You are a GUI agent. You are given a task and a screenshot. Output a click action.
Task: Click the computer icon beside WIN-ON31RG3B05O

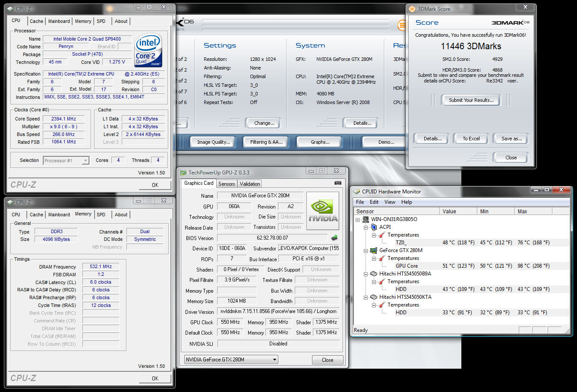[366, 219]
